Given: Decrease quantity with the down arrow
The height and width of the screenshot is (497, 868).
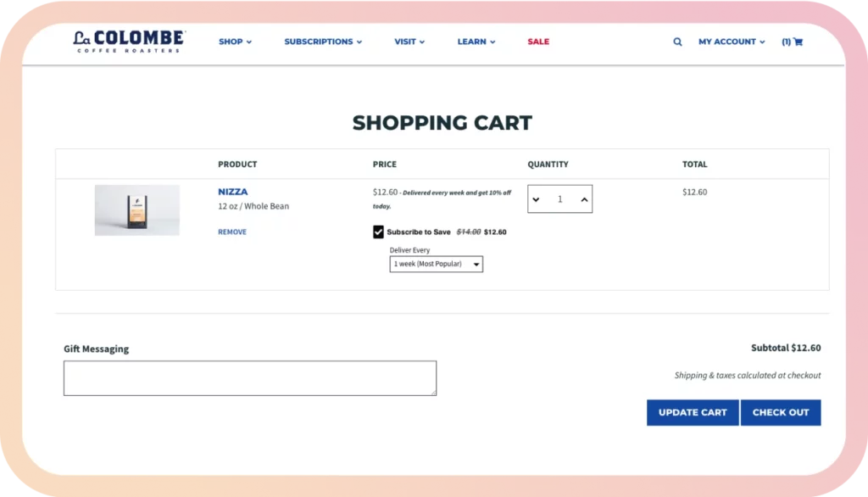Looking at the screenshot, I should pyautogui.click(x=536, y=199).
